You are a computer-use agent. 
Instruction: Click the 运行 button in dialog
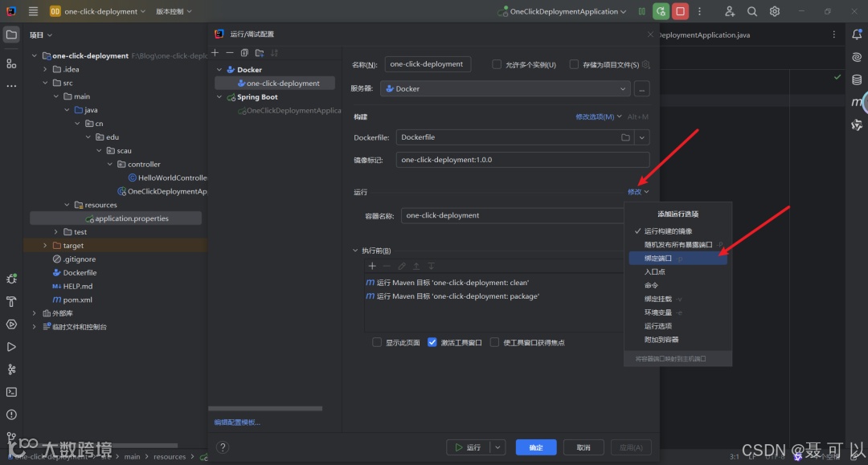(x=469, y=447)
